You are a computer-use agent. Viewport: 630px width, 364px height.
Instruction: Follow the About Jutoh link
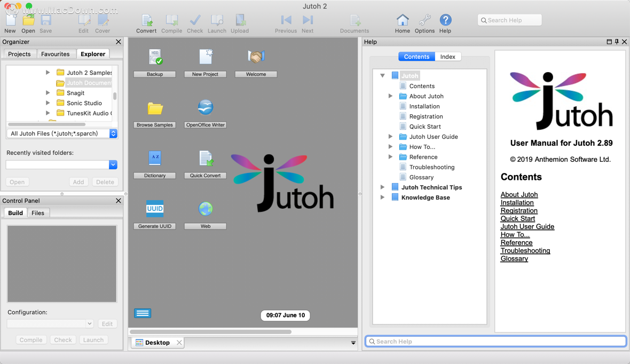click(519, 194)
